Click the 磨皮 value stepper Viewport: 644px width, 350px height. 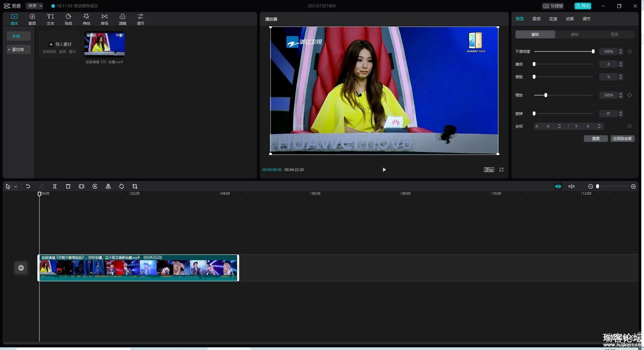tap(621, 64)
